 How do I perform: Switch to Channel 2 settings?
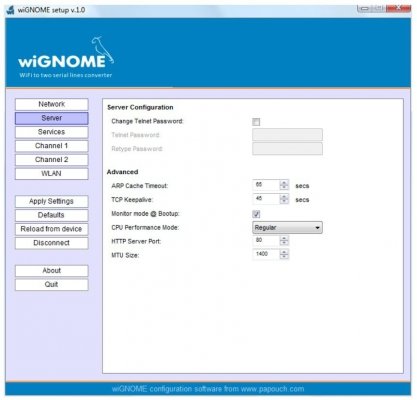tap(52, 160)
